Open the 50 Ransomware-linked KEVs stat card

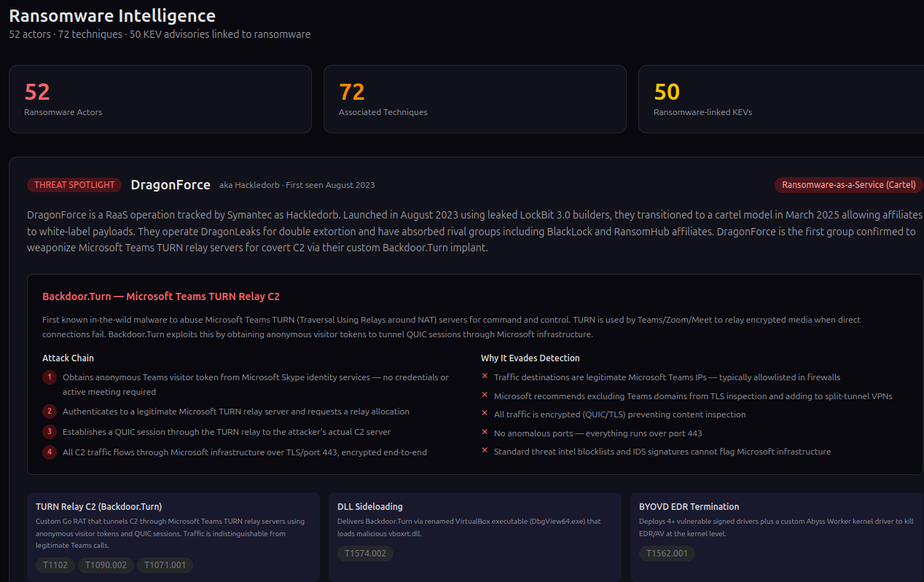(781, 99)
